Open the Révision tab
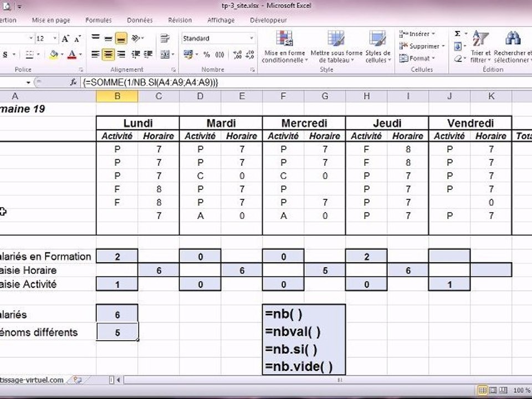 coord(180,21)
